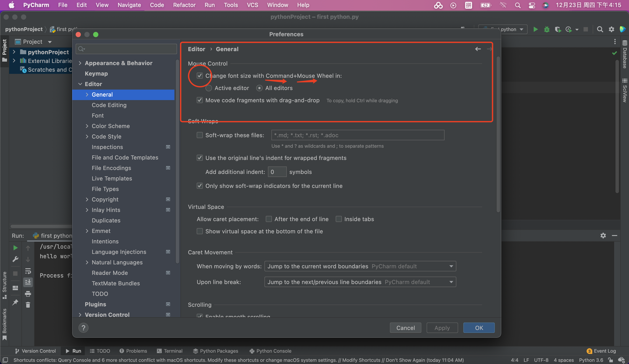This screenshot has height=364, width=629.
Task: Click the back arrow in Preferences
Action: coord(478,49)
